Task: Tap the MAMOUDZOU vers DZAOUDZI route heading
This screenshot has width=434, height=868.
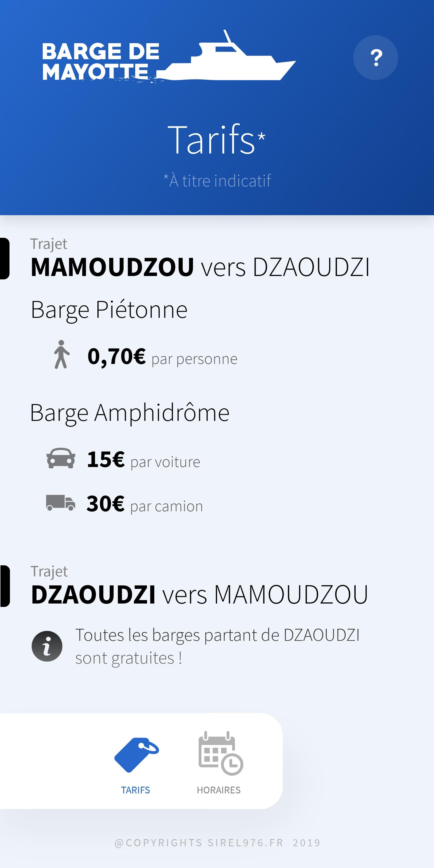Action: click(x=200, y=267)
